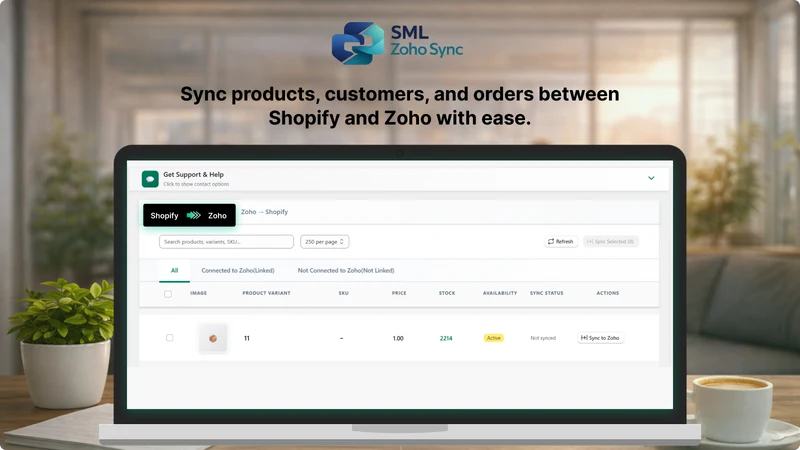Click the Sync to Zoho button for product 11
Screen dimensions: 800x450
[601, 338]
